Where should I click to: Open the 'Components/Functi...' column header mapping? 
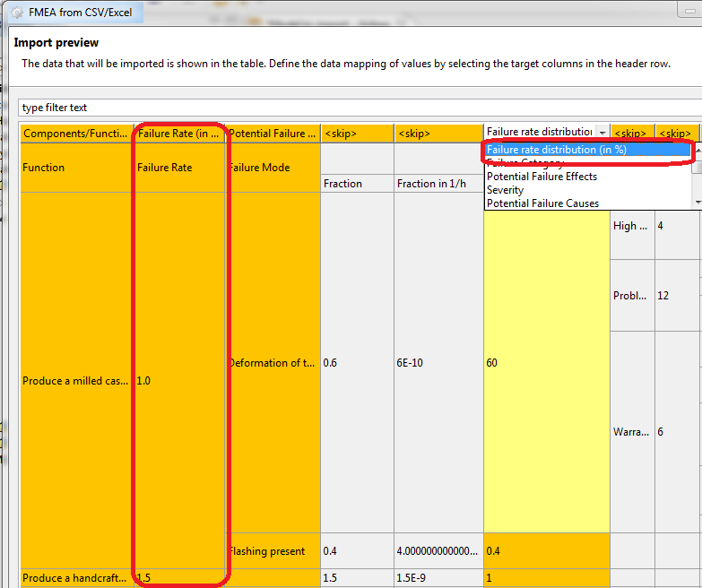[x=76, y=134]
